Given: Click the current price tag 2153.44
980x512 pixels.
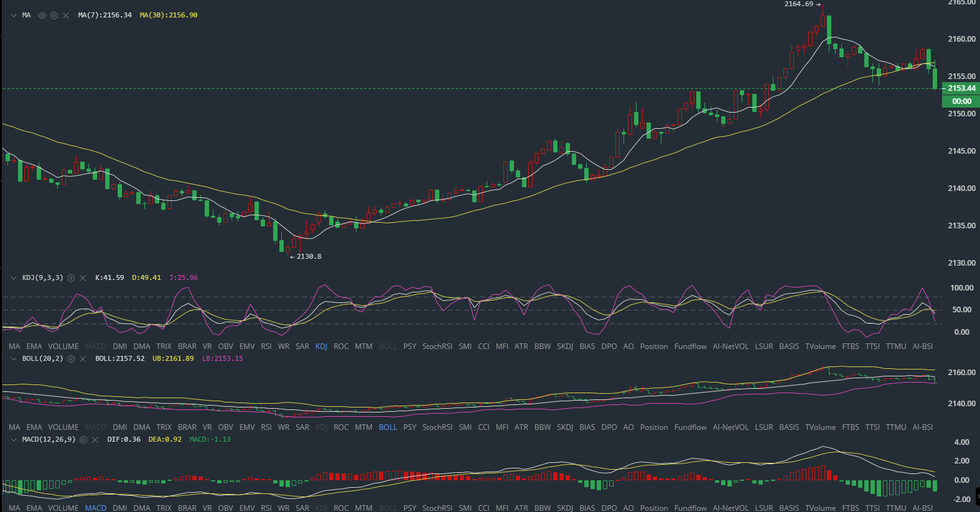Looking at the screenshot, I should coord(961,88).
